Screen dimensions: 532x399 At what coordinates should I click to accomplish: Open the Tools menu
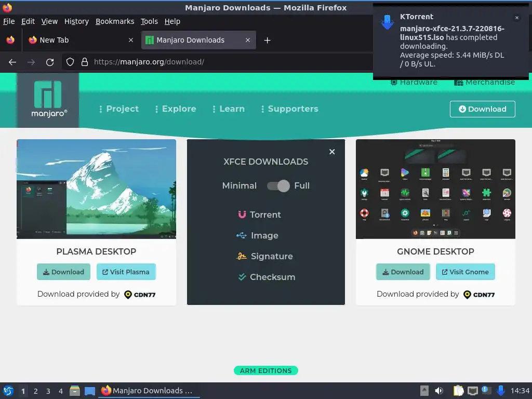149,21
